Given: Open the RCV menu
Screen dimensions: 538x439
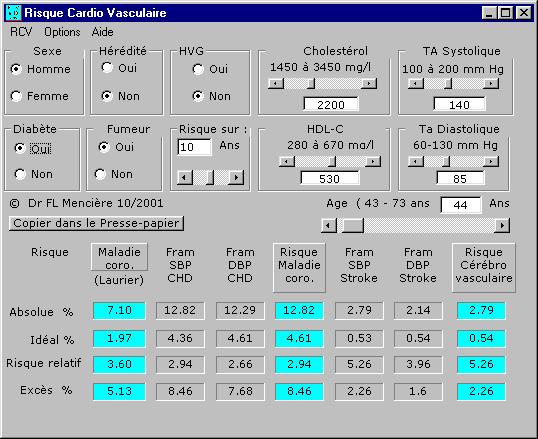Looking at the screenshot, I should tap(21, 32).
